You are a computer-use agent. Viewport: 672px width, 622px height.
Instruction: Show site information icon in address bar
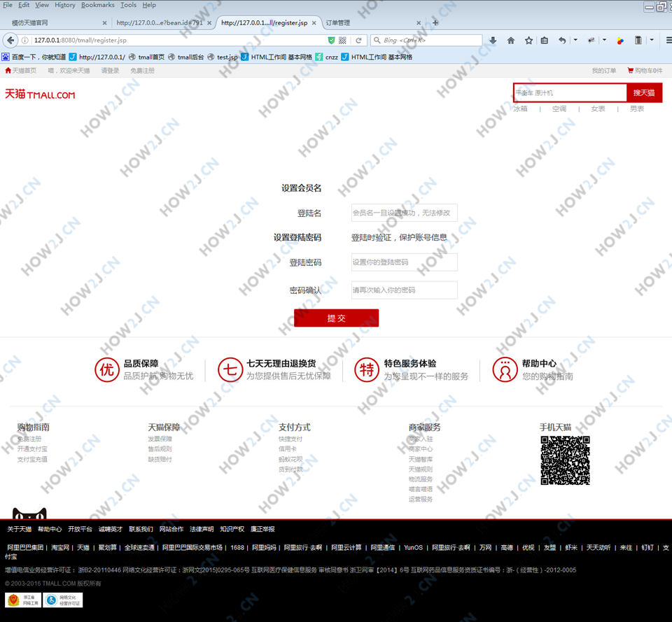click(x=25, y=41)
